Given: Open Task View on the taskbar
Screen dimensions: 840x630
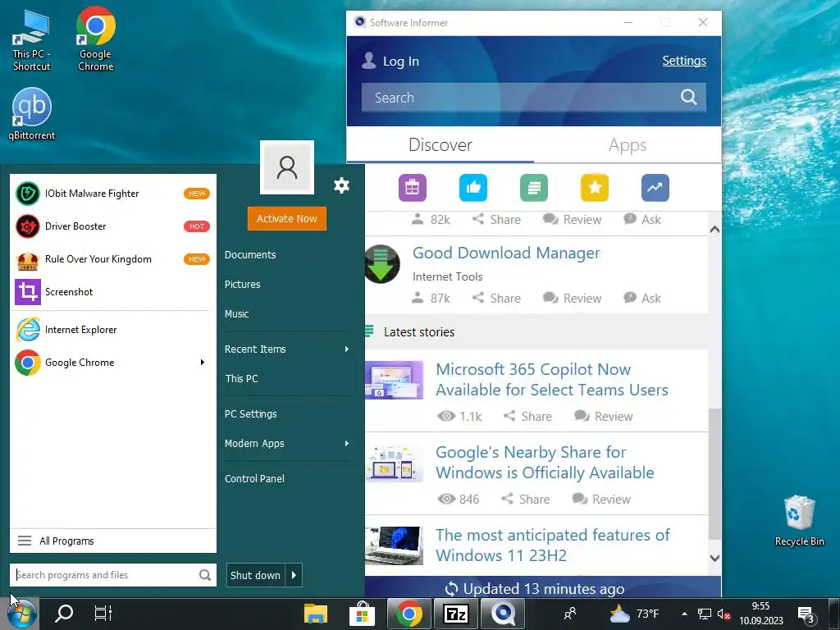Looking at the screenshot, I should click(x=103, y=614).
